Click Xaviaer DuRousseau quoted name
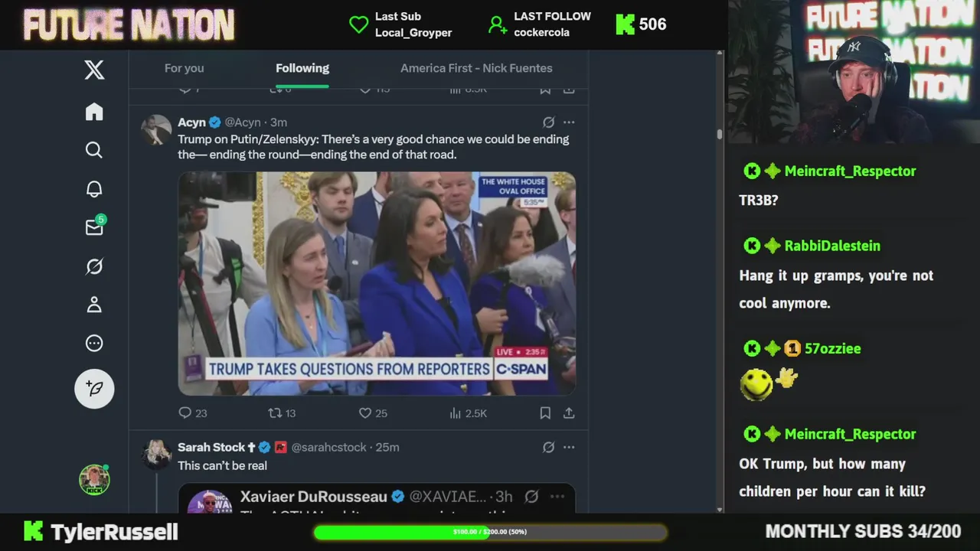The width and height of the screenshot is (980, 551). (x=314, y=497)
